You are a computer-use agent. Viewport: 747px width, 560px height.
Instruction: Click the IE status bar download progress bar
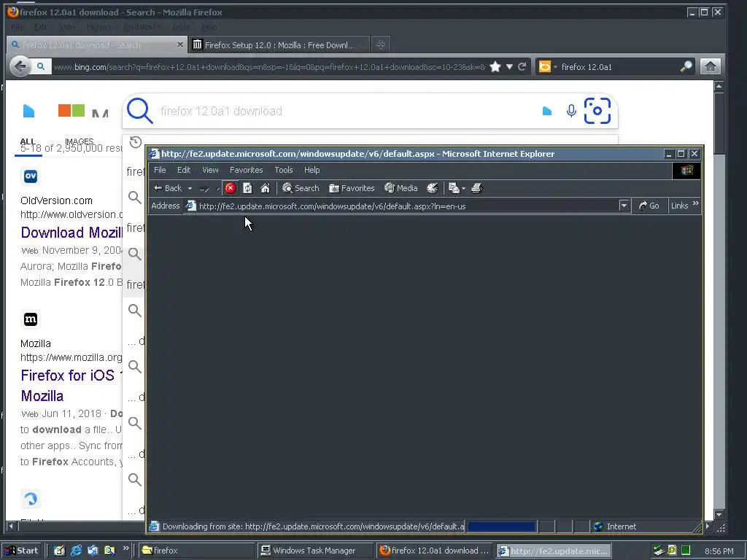501,526
